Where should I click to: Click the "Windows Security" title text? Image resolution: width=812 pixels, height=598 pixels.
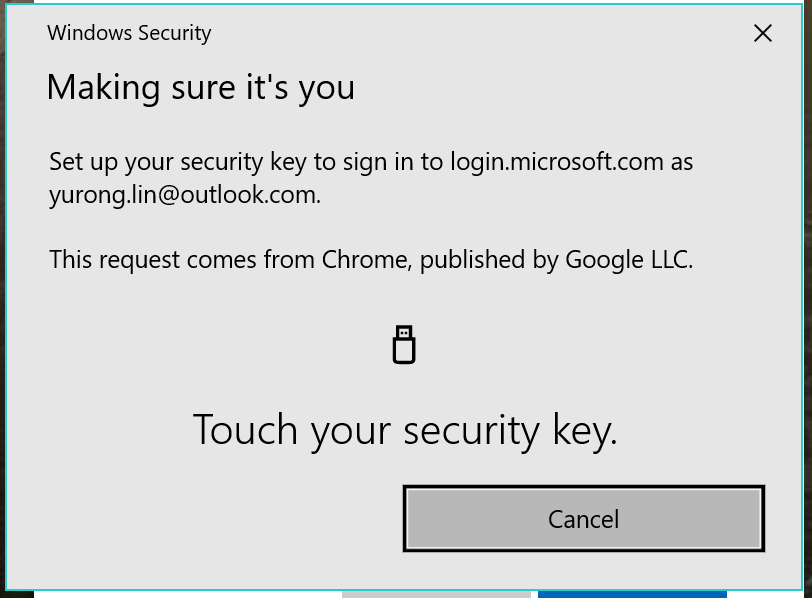pos(129,33)
